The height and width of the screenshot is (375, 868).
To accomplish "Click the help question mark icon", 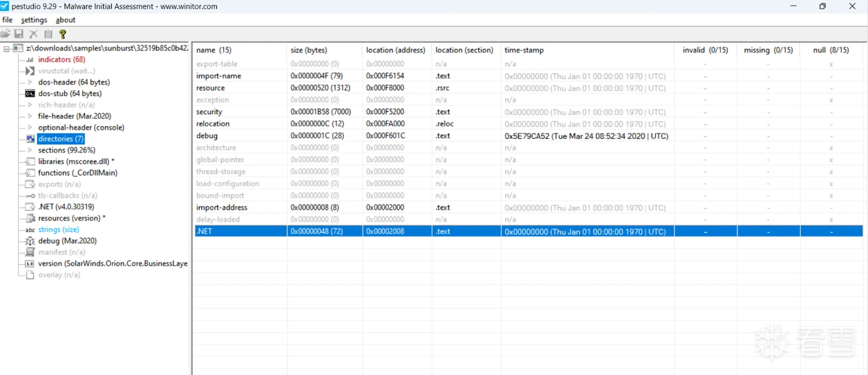I will [x=63, y=34].
